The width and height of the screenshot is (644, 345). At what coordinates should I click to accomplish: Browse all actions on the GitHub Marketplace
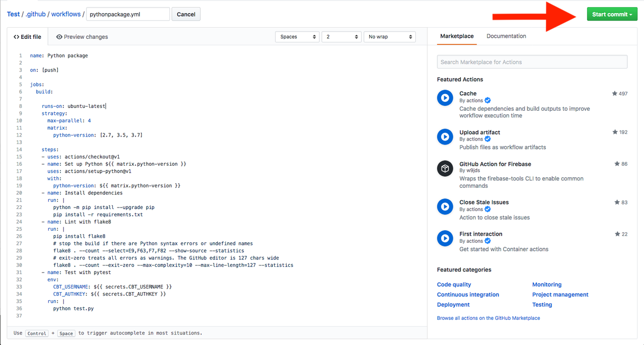pos(489,318)
